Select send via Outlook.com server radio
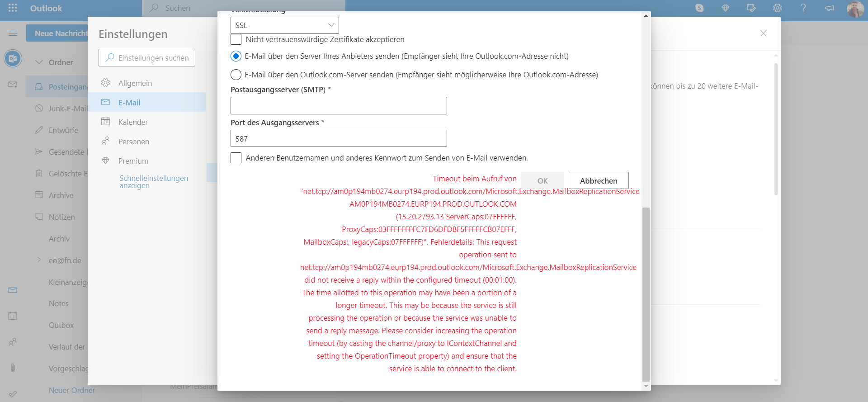 [236, 75]
